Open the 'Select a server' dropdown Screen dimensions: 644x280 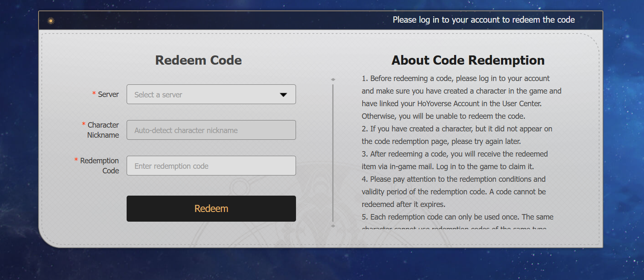211,94
